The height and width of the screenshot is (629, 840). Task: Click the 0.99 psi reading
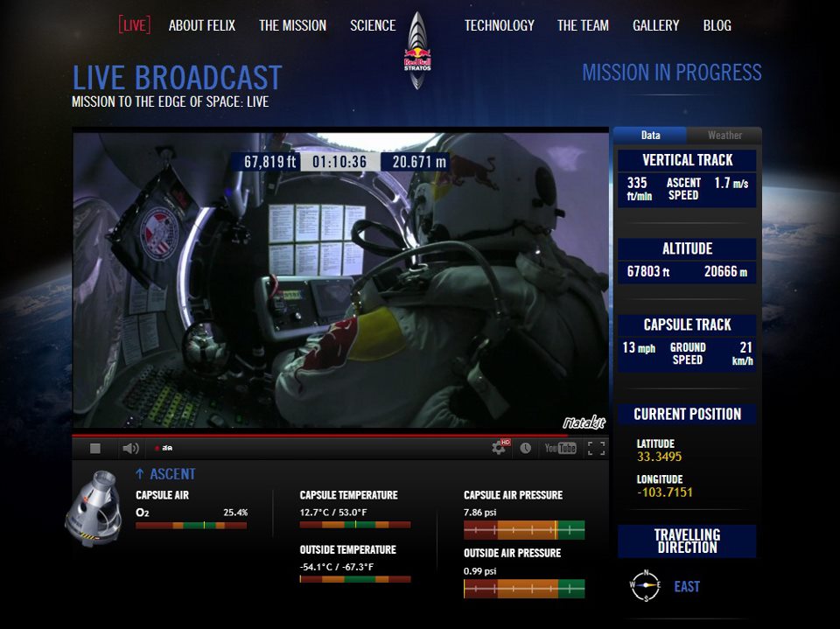[480, 571]
